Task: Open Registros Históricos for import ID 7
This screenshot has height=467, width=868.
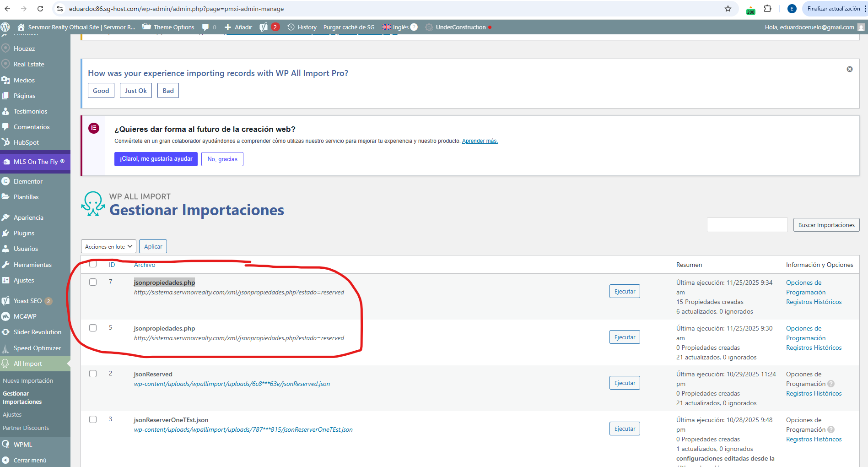Action: pos(814,302)
